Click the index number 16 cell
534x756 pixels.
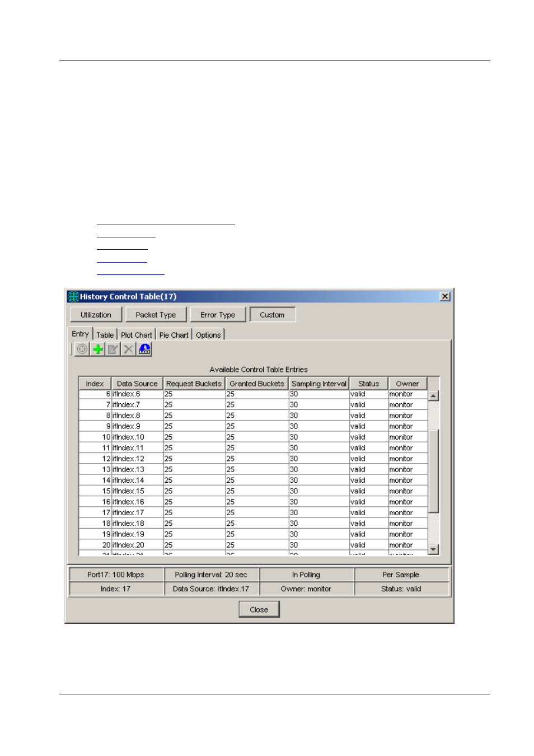coord(95,502)
